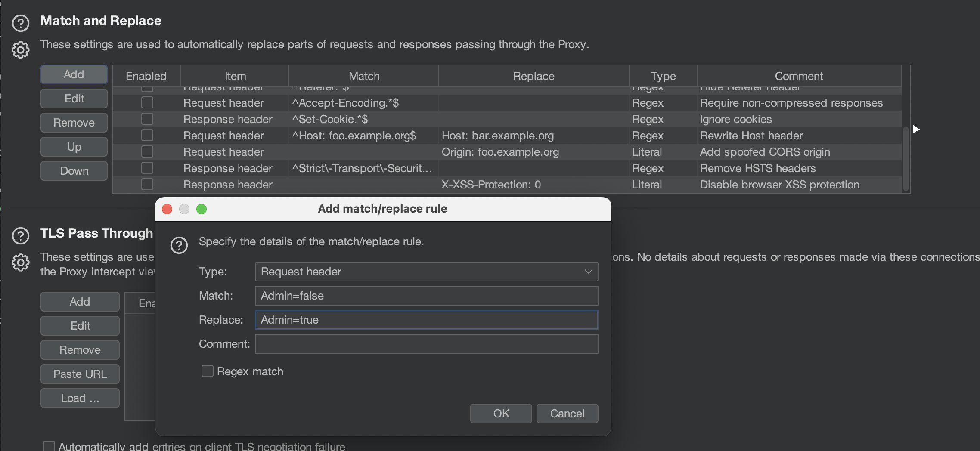Viewport: 980px width, 451px height.
Task: Sort table by Enabled column header
Action: click(x=146, y=76)
